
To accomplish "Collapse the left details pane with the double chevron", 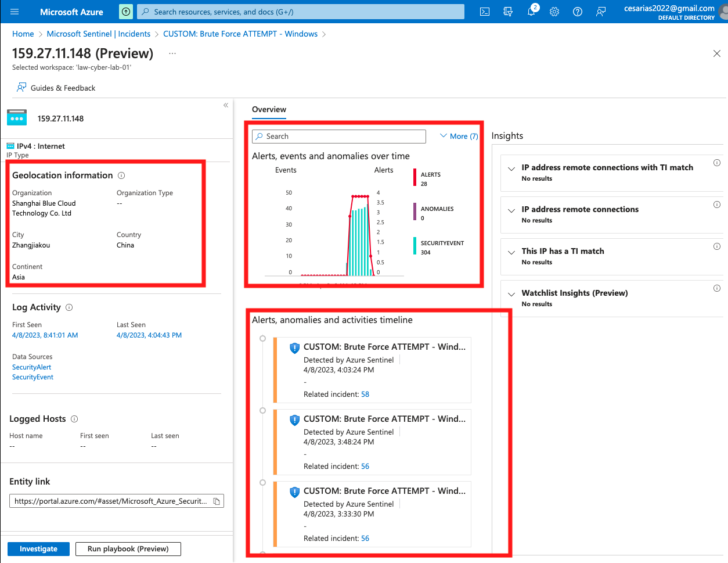I will click(x=226, y=105).
